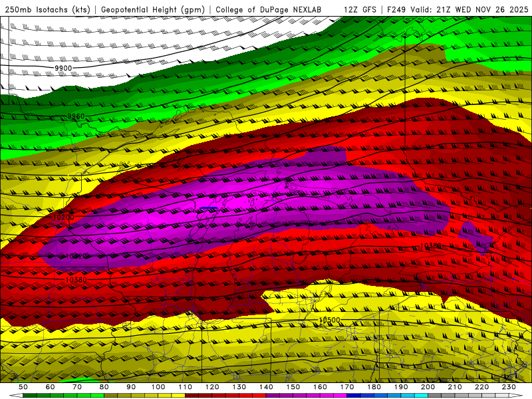Click the 'Valid: 21Z WED NOV 26 2025' timestamp
The width and height of the screenshot is (532, 399).
[x=469, y=9]
